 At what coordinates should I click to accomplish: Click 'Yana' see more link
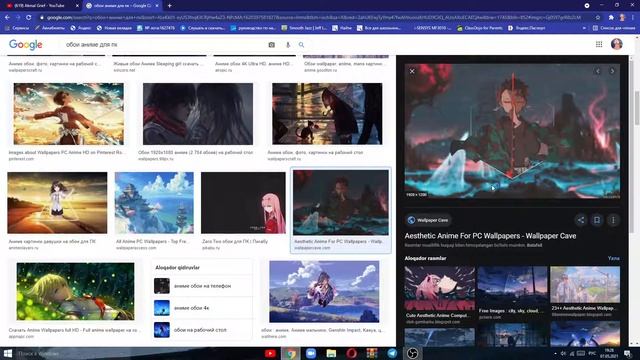coord(613,258)
